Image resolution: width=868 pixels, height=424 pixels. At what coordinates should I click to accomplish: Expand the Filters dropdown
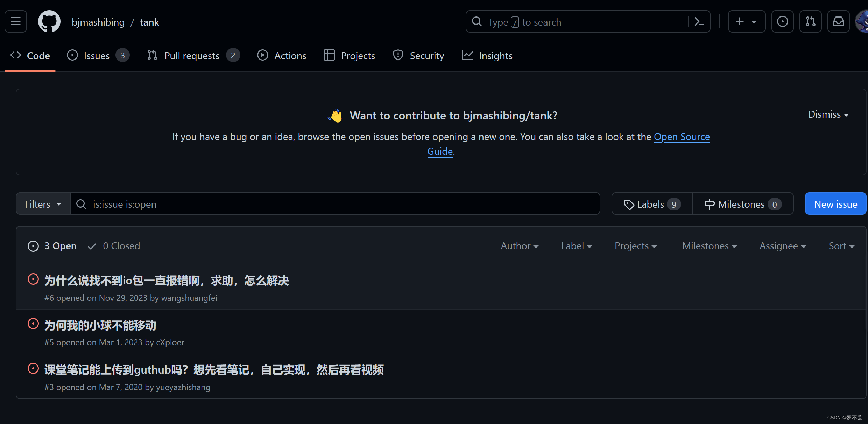tap(43, 204)
